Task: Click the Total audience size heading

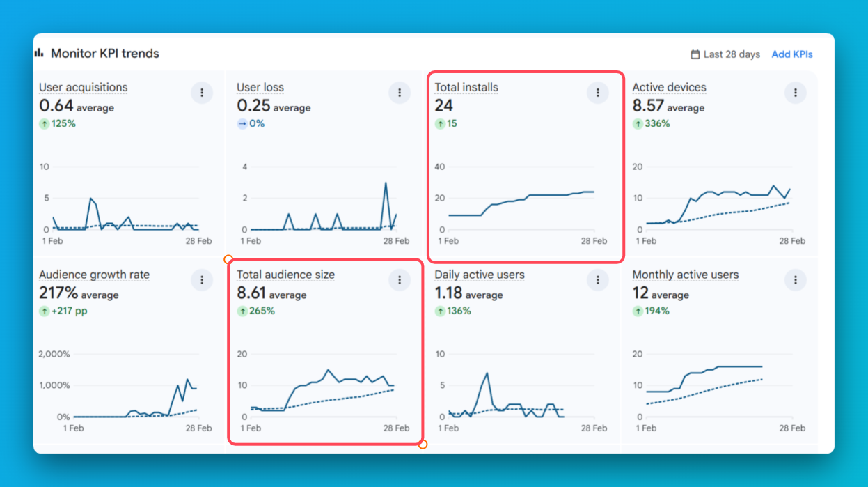Action: 285,275
